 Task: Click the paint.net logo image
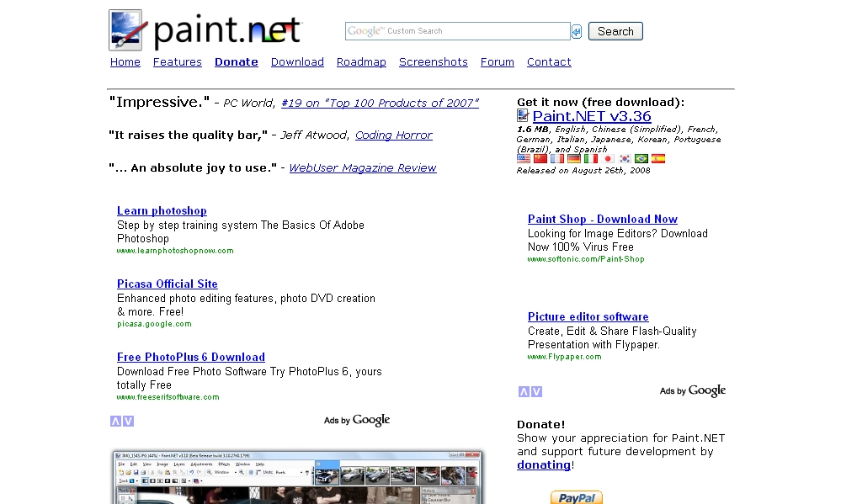click(205, 30)
